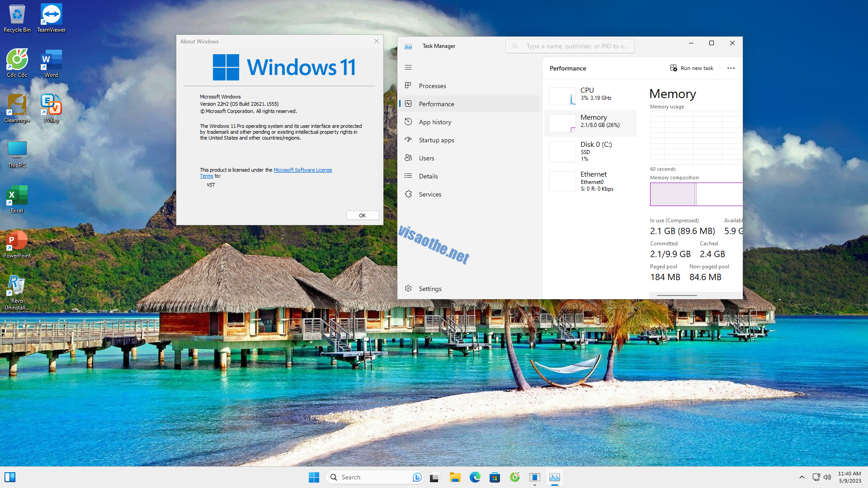Open Cốc Cốc browser from the taskbar
The width and height of the screenshot is (868, 488).
point(514,477)
